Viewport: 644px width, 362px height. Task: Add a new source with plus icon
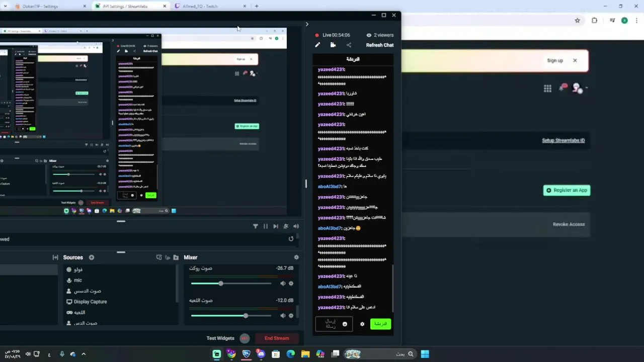click(92, 257)
